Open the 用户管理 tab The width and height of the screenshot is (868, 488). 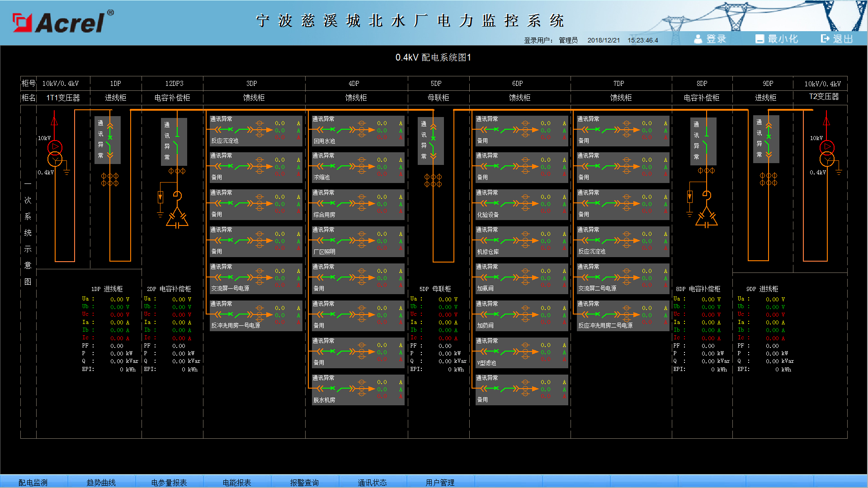[440, 482]
